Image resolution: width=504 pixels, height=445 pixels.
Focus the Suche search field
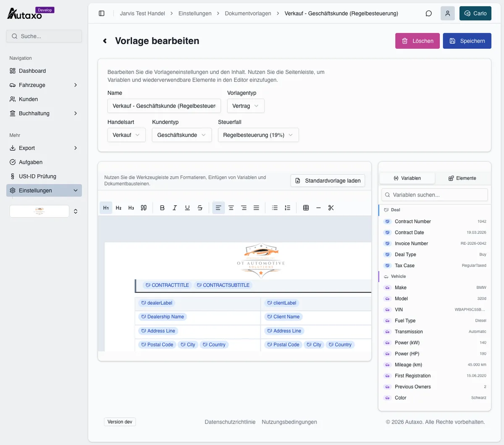(x=44, y=36)
